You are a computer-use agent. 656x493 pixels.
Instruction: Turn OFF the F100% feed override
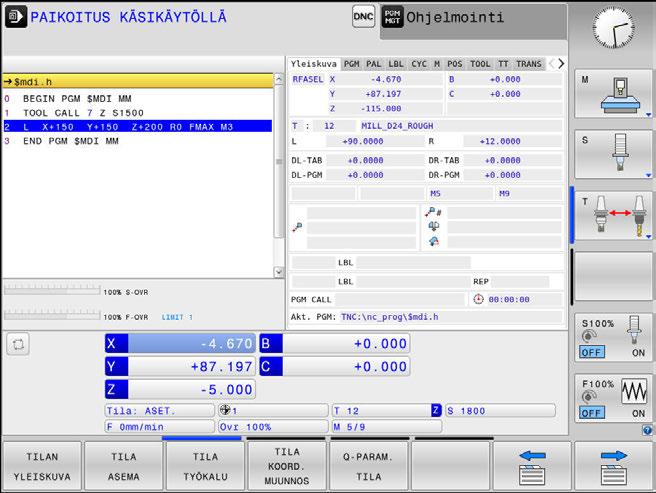(592, 413)
